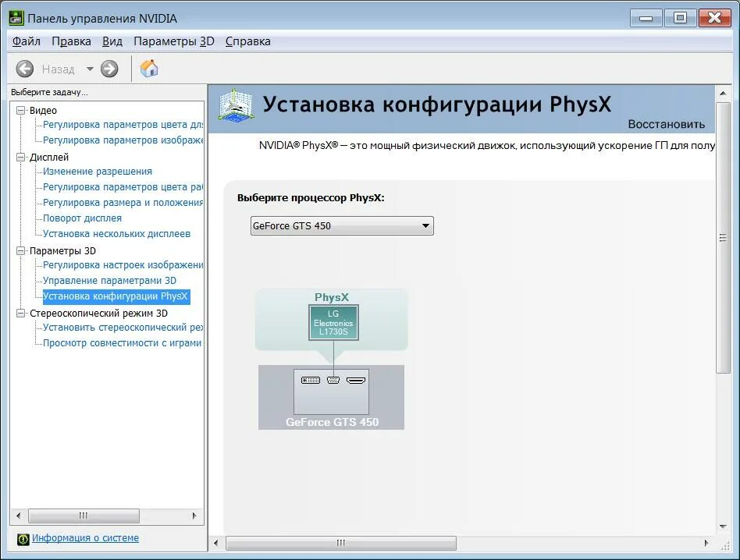Click the Back arrow icon
The image size is (740, 560).
click(x=24, y=69)
